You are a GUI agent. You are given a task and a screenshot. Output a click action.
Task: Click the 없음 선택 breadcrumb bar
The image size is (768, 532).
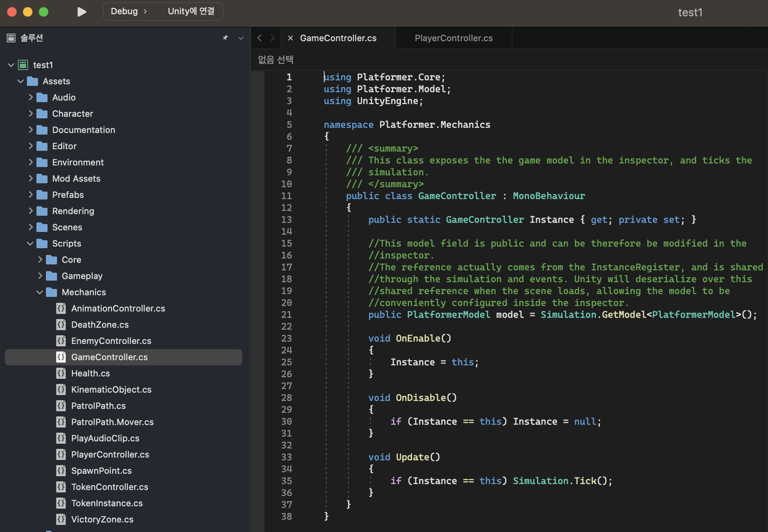click(x=276, y=60)
